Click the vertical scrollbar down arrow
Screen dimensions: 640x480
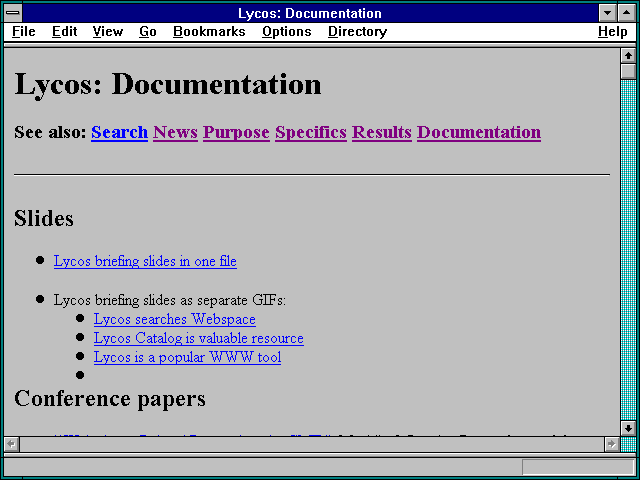click(628, 428)
